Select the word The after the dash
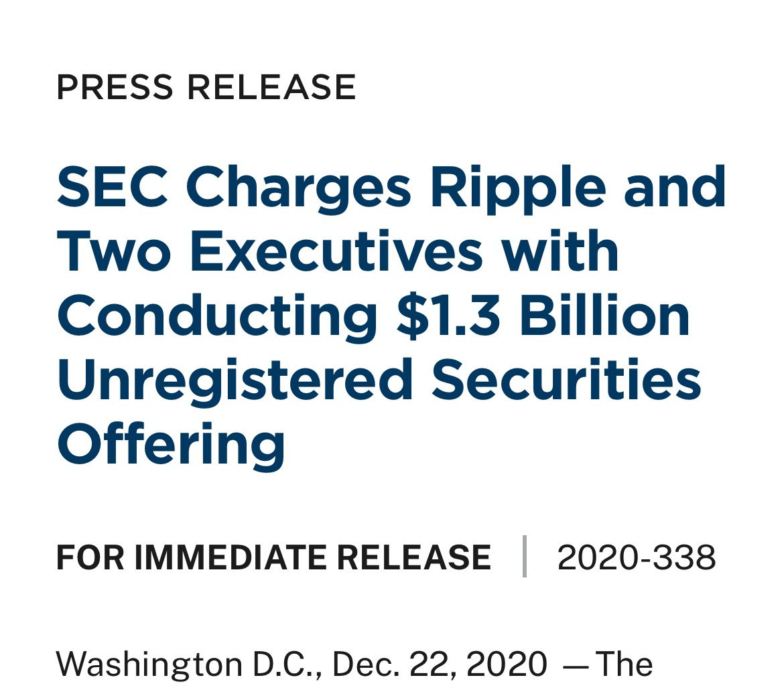The width and height of the screenshot is (784, 698). point(624,664)
